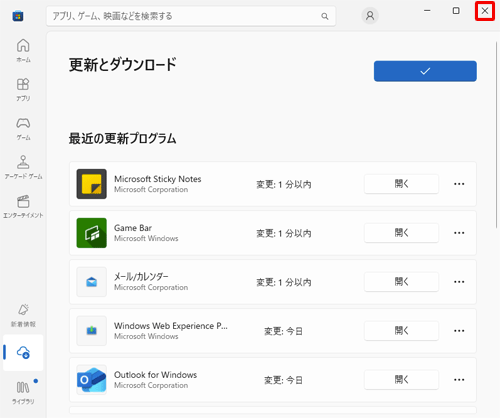Click the Game Bar app icon
Screen dimensions: 500x418
(x=92, y=233)
